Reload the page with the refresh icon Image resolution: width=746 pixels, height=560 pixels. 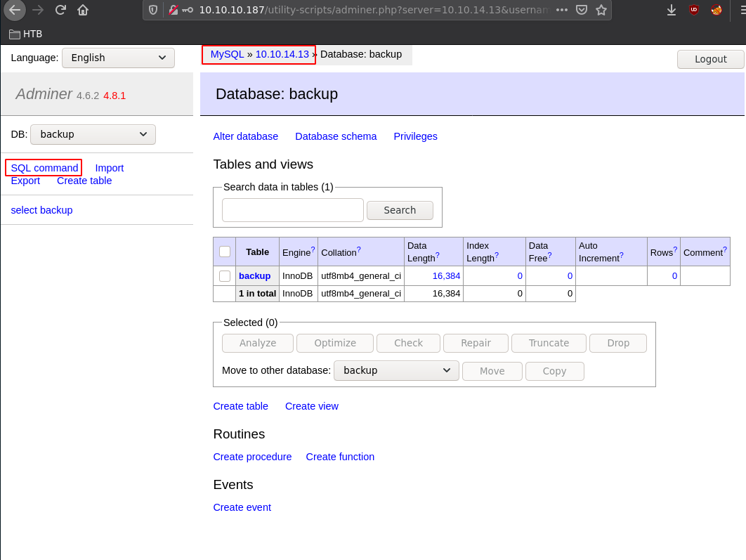60,10
